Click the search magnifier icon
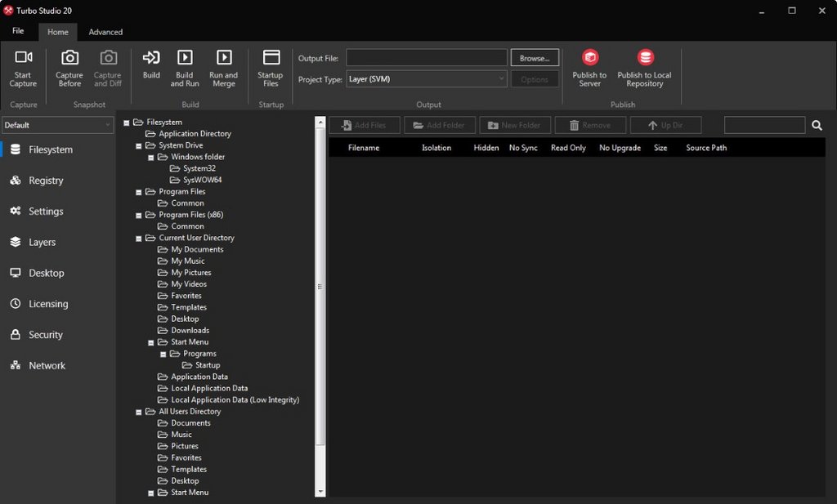The height and width of the screenshot is (504, 837). coord(817,125)
